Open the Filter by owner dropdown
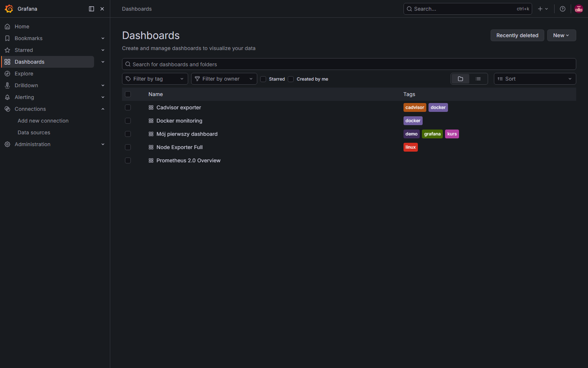Image resolution: width=588 pixels, height=368 pixels. click(x=224, y=79)
